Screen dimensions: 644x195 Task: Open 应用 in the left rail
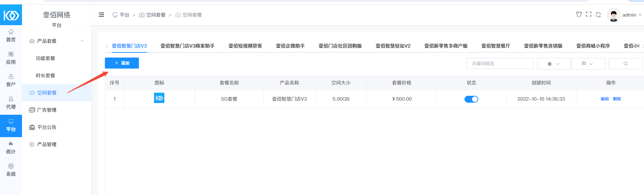pos(11,58)
